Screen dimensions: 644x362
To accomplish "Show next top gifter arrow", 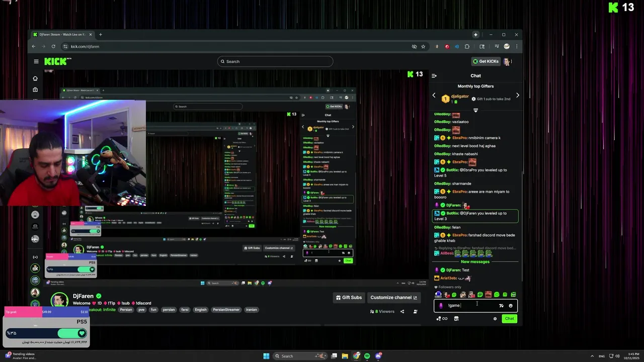I will click(517, 96).
